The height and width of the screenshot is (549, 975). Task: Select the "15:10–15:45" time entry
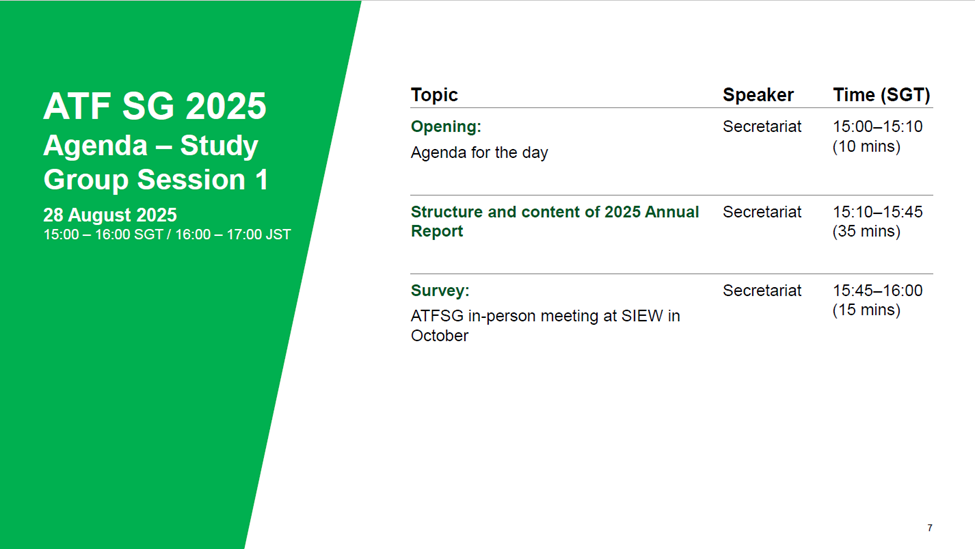pos(877,212)
